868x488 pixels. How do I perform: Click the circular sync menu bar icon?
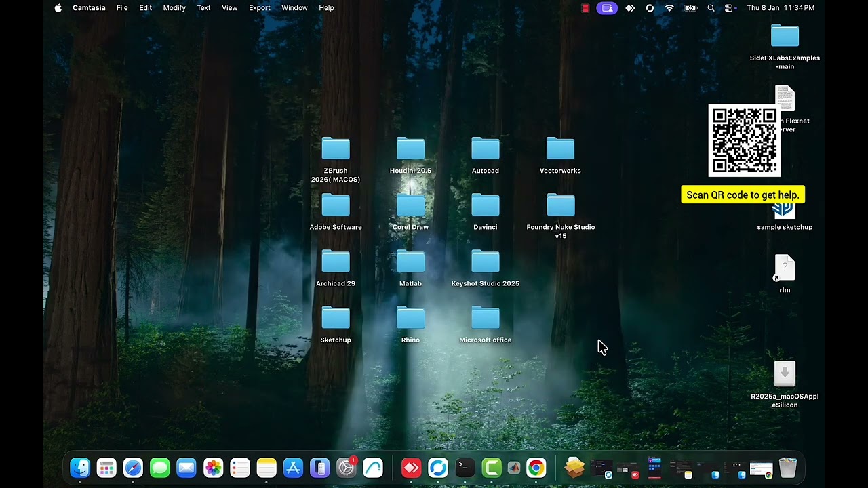pos(650,8)
